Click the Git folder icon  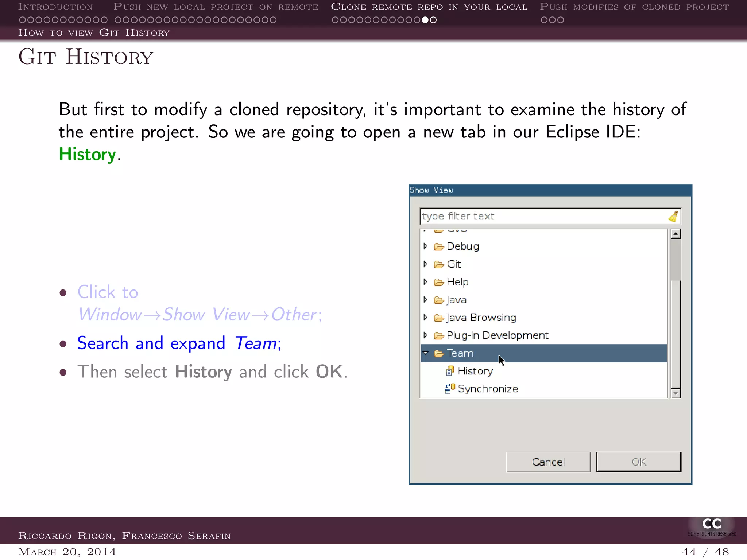pyautogui.click(x=439, y=264)
